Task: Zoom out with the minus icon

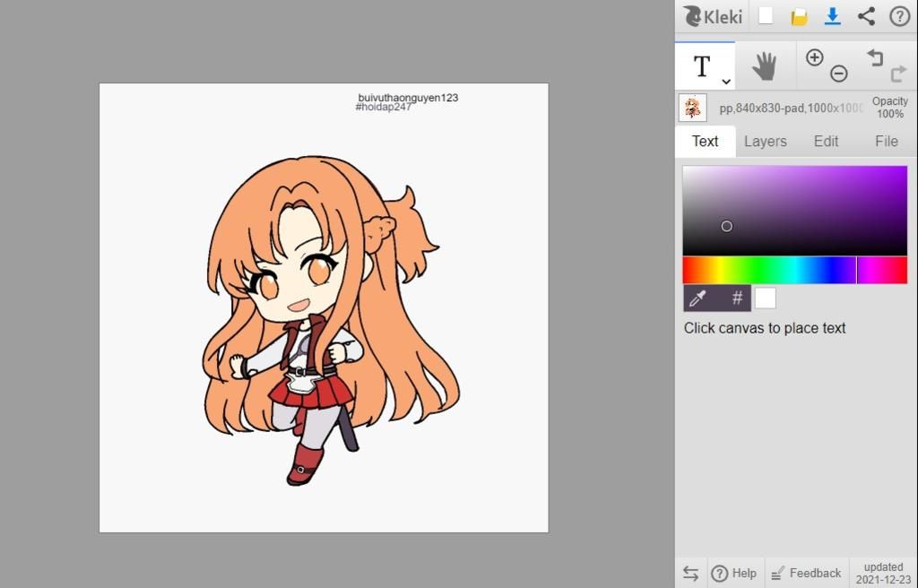Action: point(838,73)
